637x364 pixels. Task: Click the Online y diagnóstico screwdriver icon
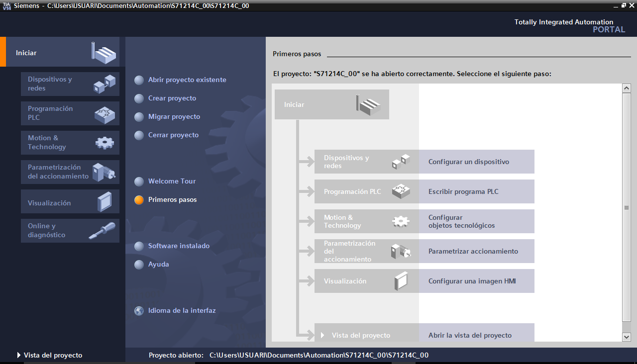pyautogui.click(x=102, y=231)
